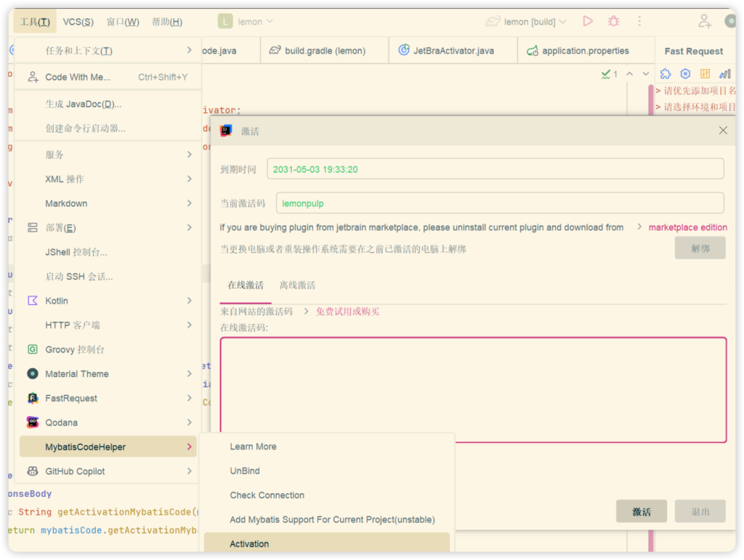The width and height of the screenshot is (744, 560).
Task: Switch to 离线激活 tab
Action: point(297,285)
